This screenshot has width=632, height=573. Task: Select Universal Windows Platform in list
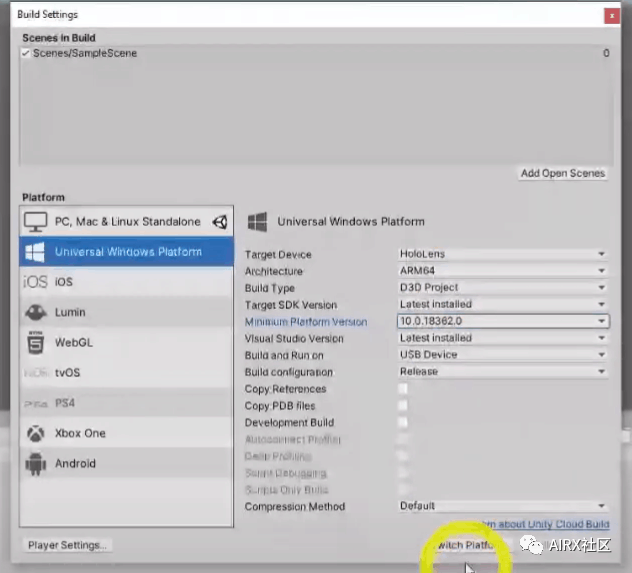pyautogui.click(x=126, y=252)
